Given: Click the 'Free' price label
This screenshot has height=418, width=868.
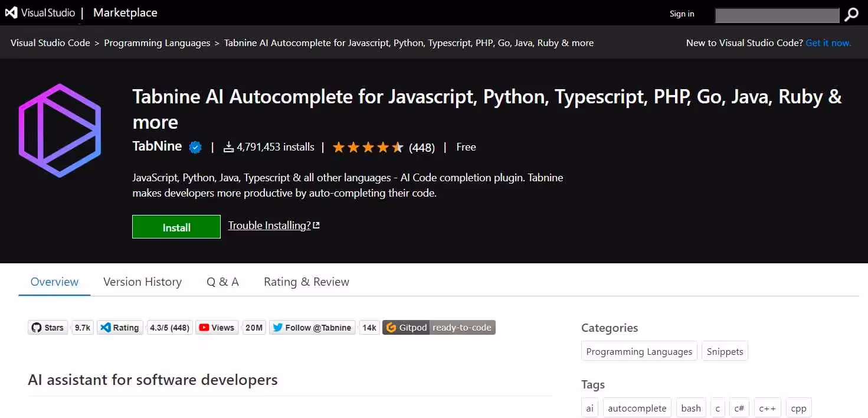Looking at the screenshot, I should point(466,147).
